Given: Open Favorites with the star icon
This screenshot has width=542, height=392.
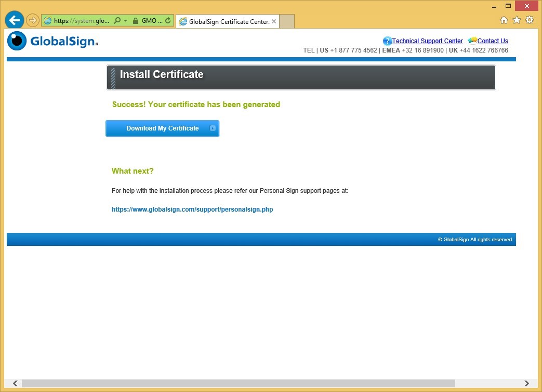Looking at the screenshot, I should pos(517,20).
